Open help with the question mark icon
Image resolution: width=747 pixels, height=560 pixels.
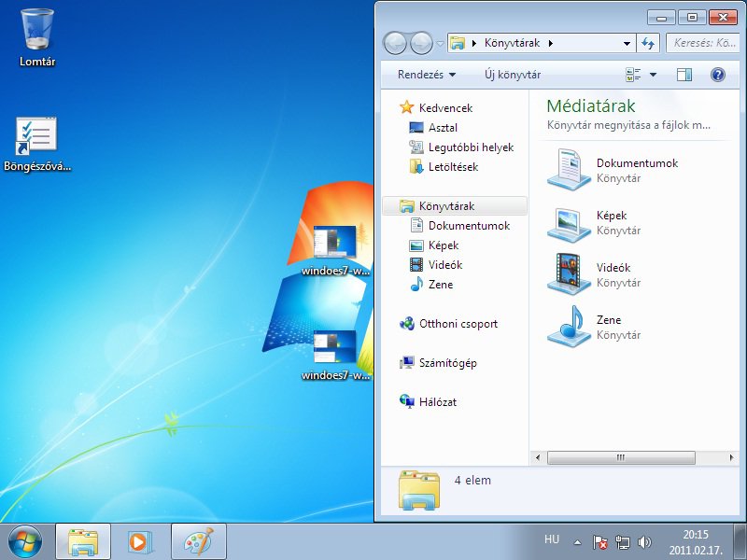click(x=717, y=75)
